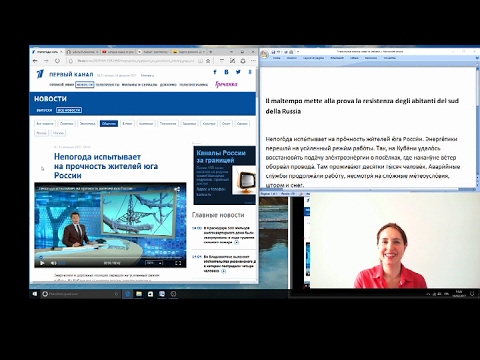The height and width of the screenshot is (360, 480).
Task: Select the highlighted Общество category tab
Action: point(109,123)
